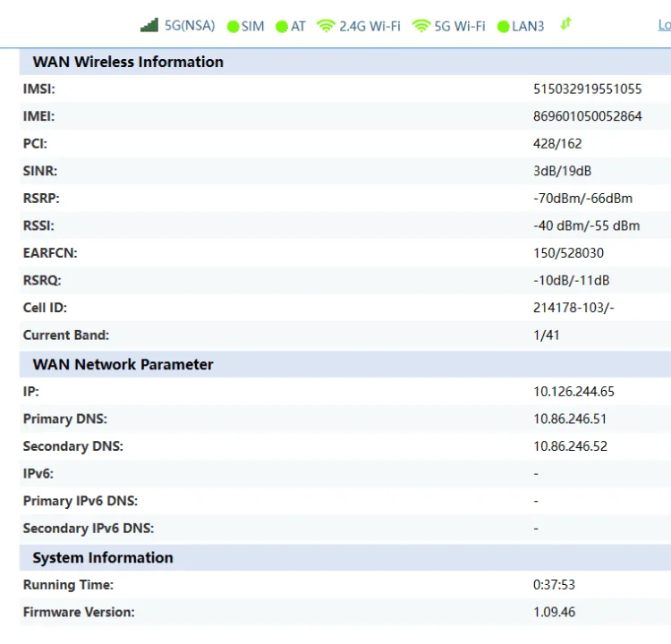Click the RSSI value -40 dBm/-55 dBm

586,226
